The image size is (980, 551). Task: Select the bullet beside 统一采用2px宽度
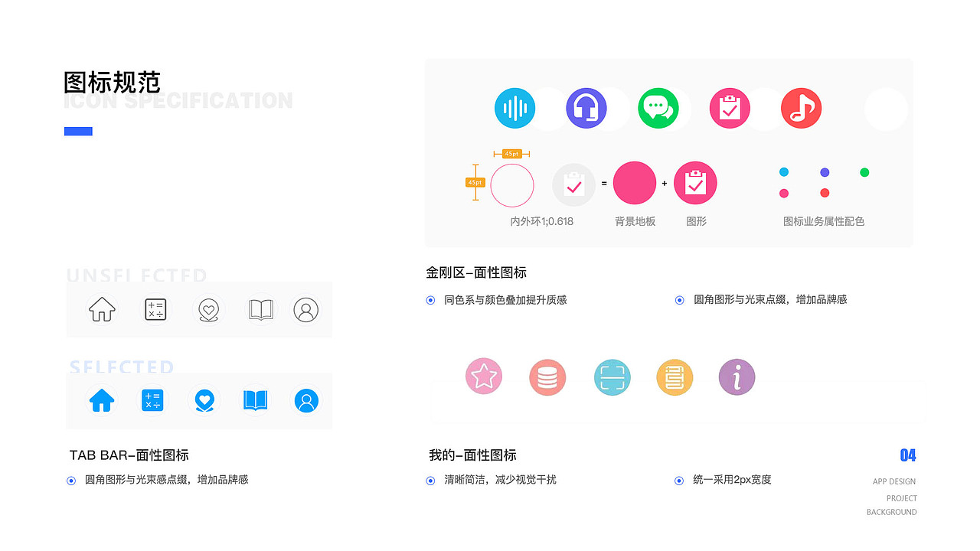(679, 480)
